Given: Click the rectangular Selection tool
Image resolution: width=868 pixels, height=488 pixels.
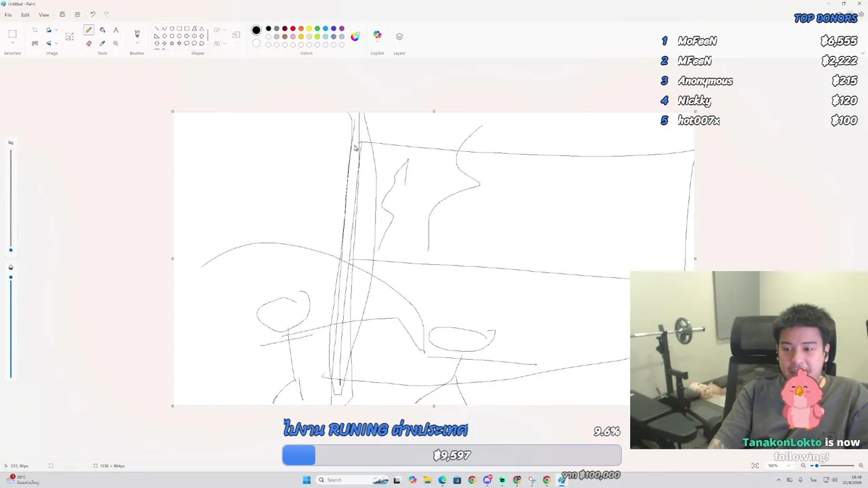Looking at the screenshot, I should (12, 34).
